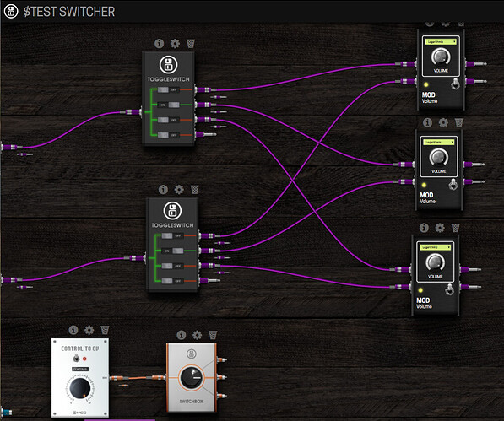Flip the footswitch on bottom MOD Volume pedal
Image resolution: width=504 pixels, height=421 pixels.
coord(449,289)
